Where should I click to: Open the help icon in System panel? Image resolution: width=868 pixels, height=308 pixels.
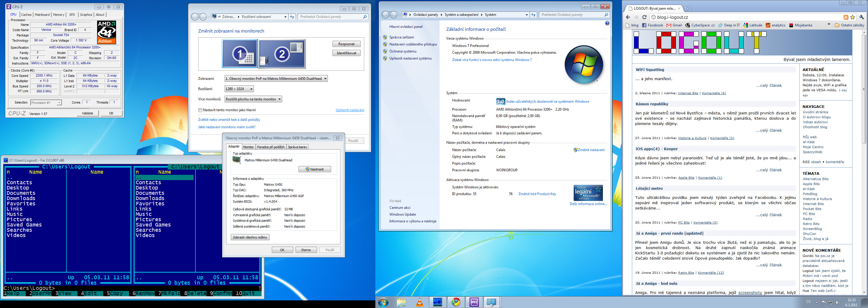point(607,23)
